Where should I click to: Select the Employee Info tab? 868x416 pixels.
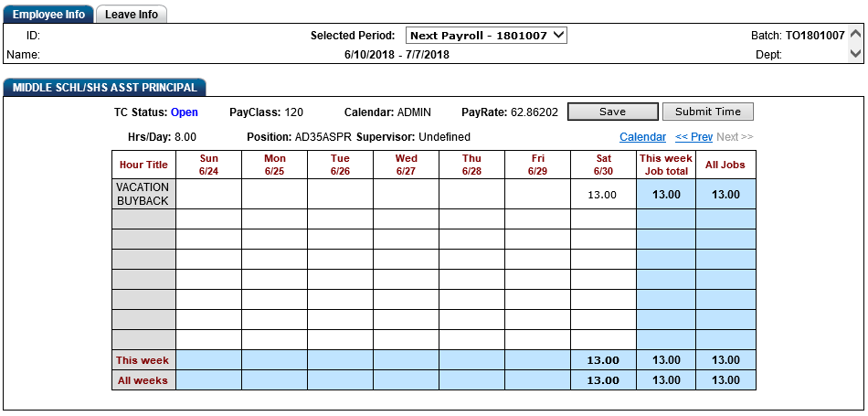[x=48, y=15]
